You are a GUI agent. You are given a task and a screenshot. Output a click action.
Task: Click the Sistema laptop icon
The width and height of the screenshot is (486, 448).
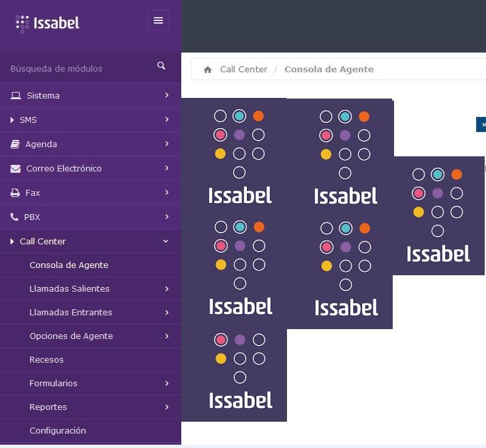point(16,95)
